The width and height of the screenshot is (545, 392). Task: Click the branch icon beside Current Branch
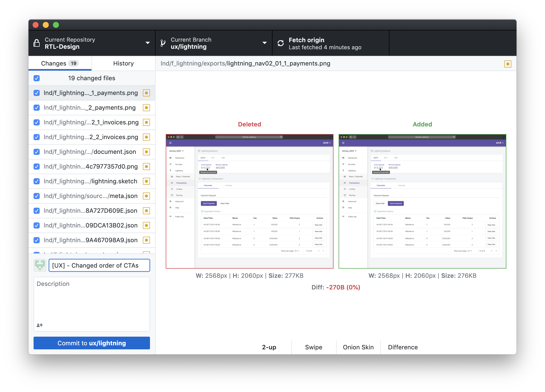(x=163, y=43)
